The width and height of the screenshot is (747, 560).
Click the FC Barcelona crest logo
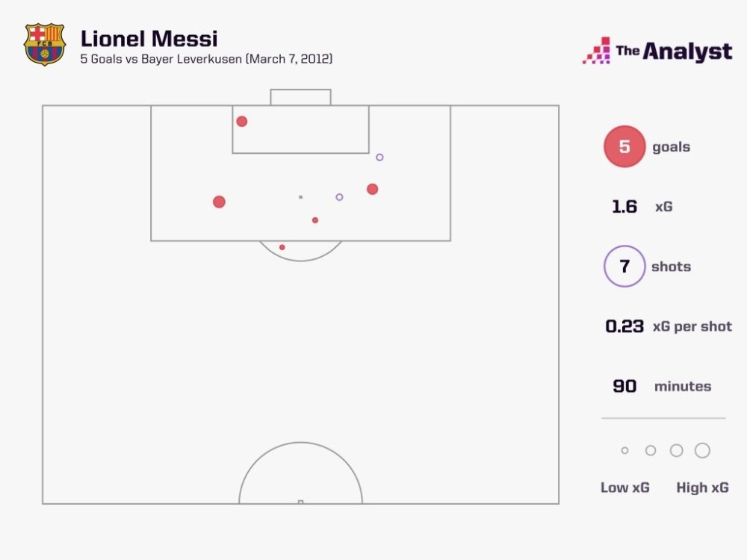(45, 44)
